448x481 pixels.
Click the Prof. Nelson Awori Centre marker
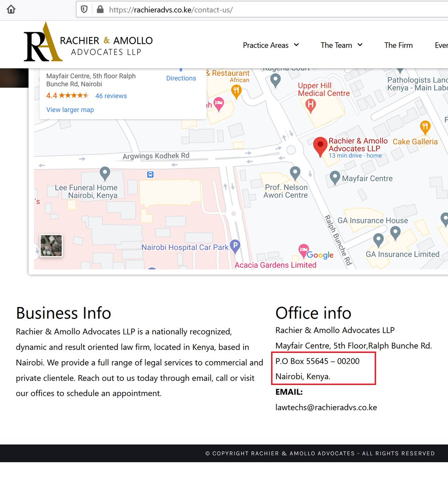pyautogui.click(x=295, y=173)
